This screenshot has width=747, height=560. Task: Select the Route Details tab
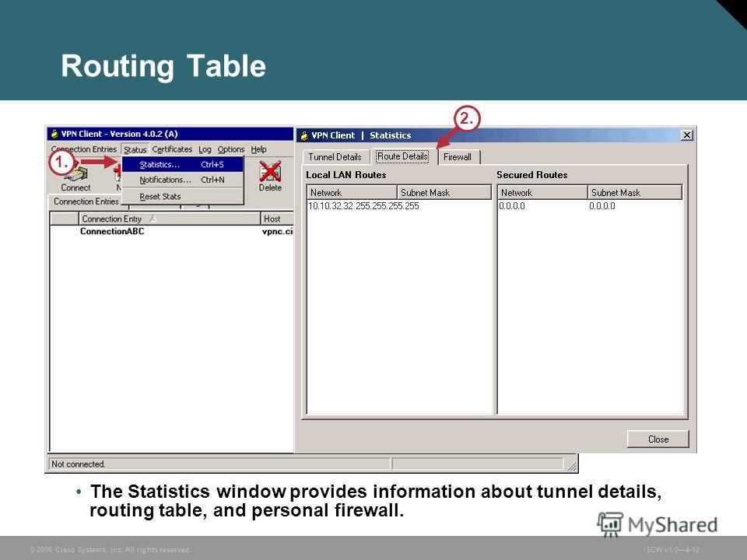coord(402,156)
